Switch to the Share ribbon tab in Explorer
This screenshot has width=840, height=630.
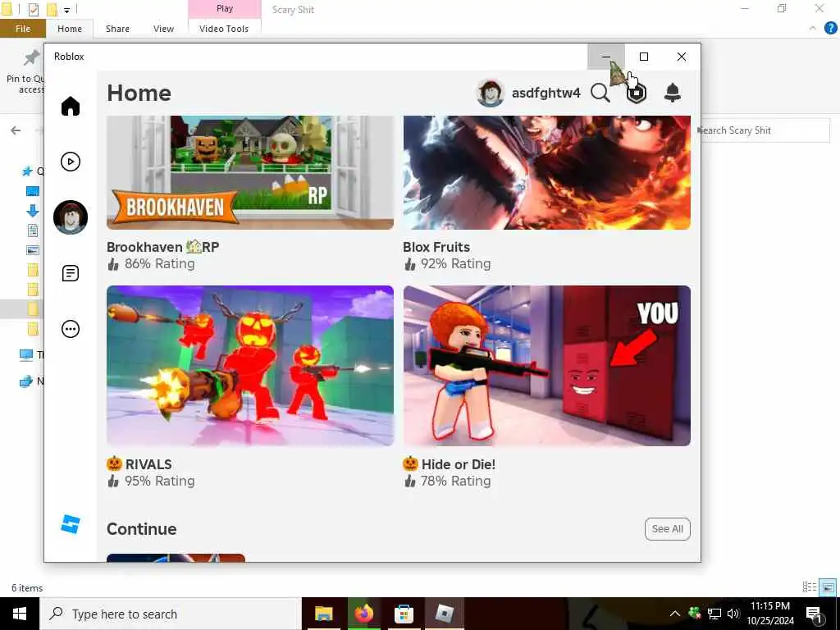click(117, 29)
